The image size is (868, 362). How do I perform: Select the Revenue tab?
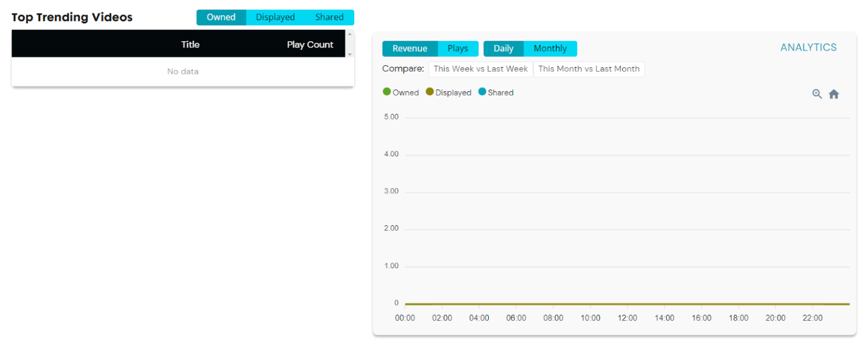[x=410, y=49]
